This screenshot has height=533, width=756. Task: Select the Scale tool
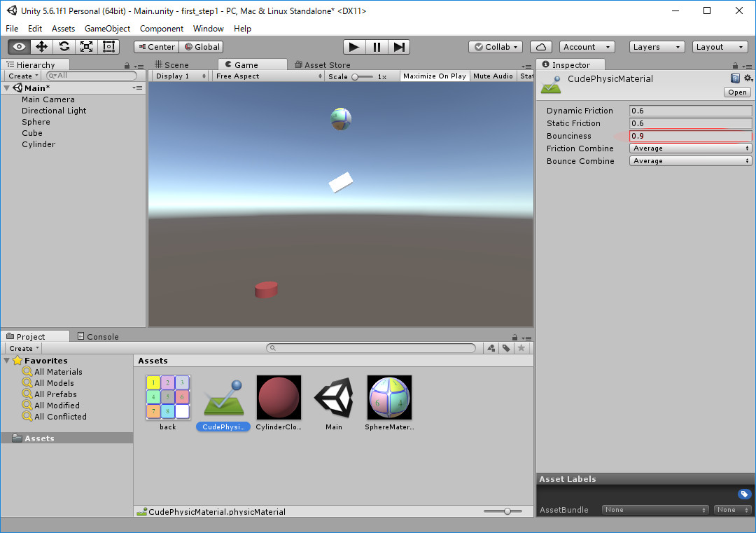(86, 47)
